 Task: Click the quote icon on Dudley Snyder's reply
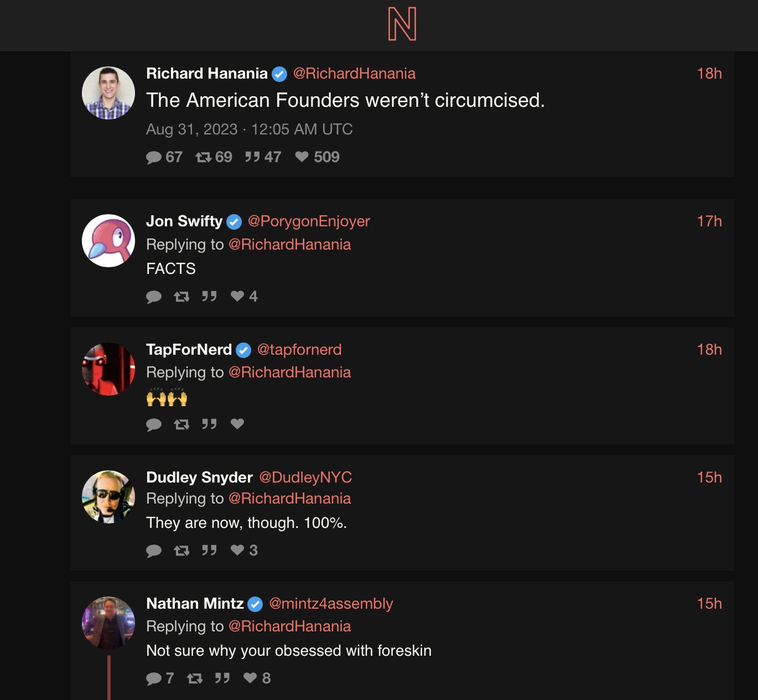(209, 550)
